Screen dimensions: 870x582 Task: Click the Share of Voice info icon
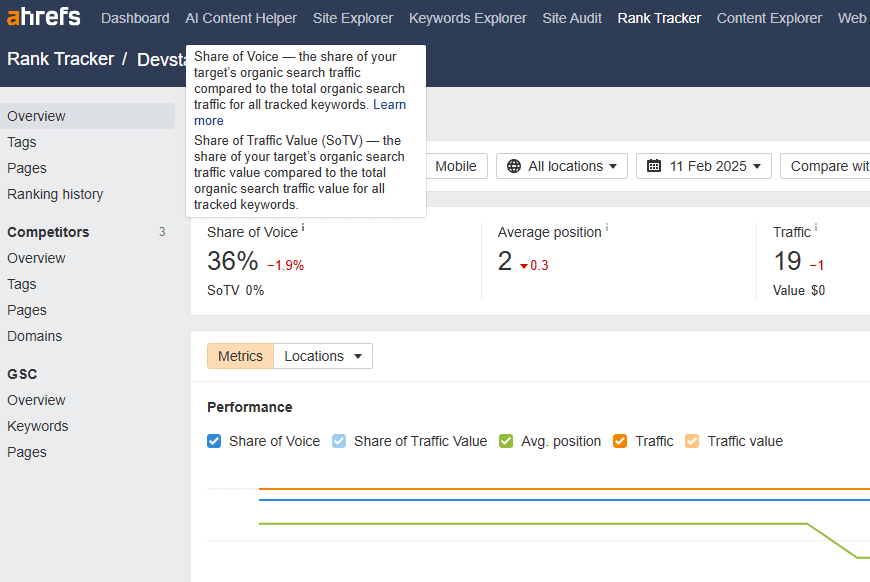coord(303,227)
